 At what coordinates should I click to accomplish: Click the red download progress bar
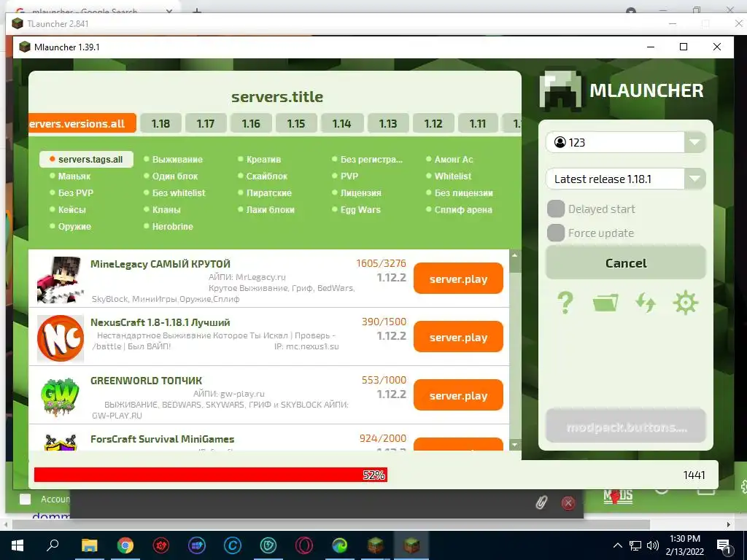[211, 475]
